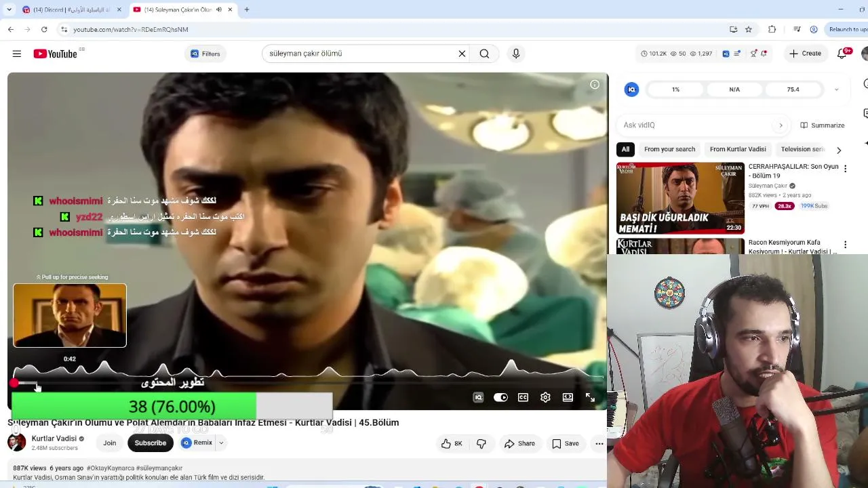Open the 'Racon Kesmiyorum Kafa Kesiyorum' video link
The width and height of the screenshot is (868, 488).
[x=793, y=247]
